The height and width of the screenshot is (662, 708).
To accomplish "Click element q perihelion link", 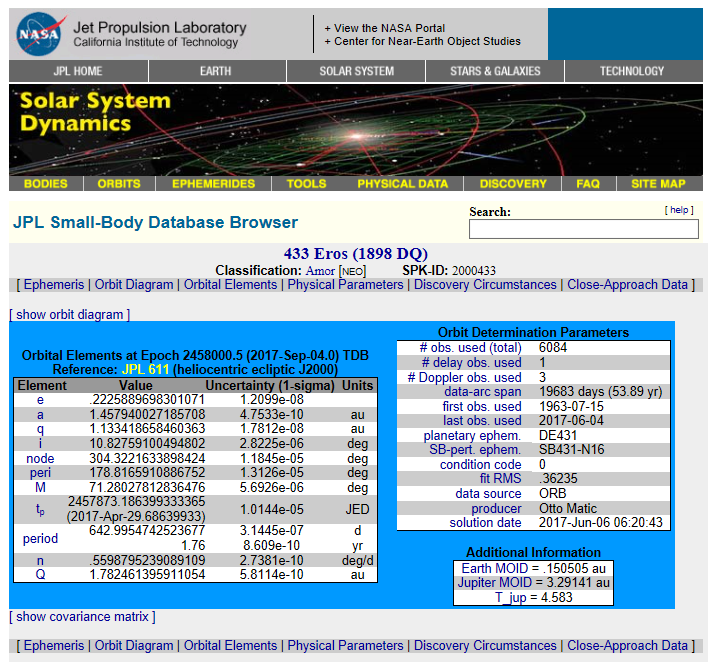I will (x=40, y=429).
